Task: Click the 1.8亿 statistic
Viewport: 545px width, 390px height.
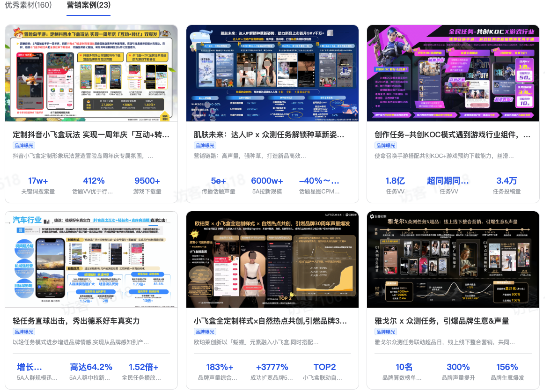Action: [x=395, y=181]
